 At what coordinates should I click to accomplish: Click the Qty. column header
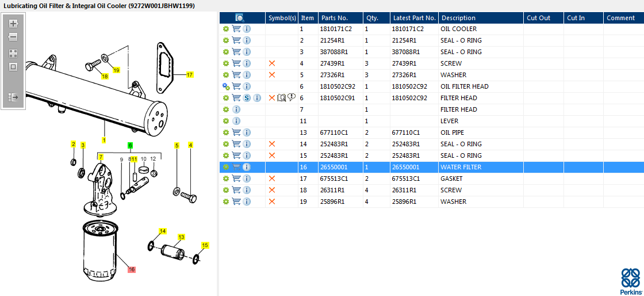372,18
